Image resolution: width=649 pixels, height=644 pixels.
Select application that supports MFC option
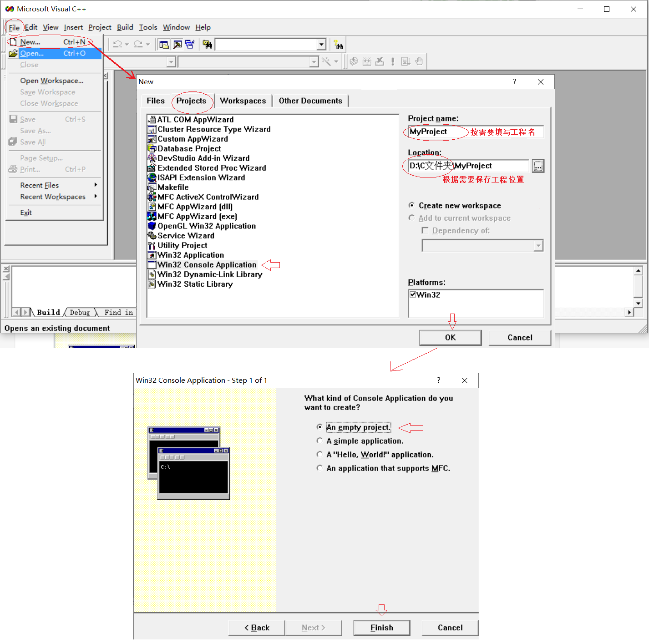319,468
